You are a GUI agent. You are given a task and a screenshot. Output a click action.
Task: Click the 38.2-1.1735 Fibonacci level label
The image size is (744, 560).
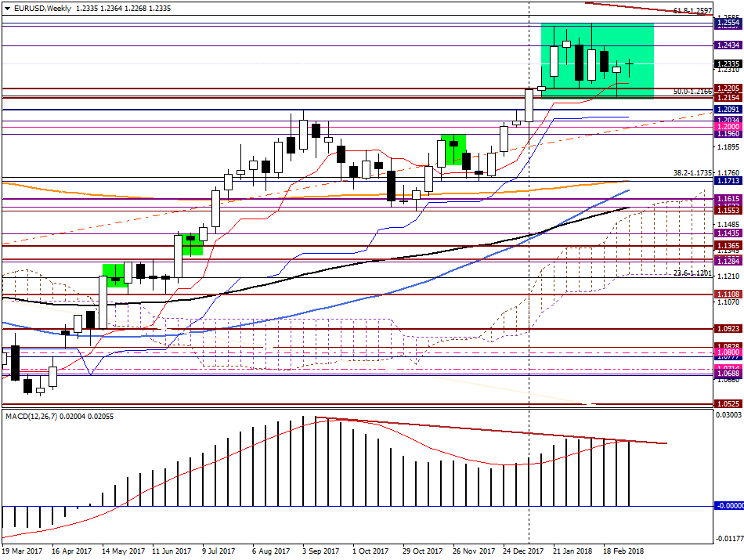pyautogui.click(x=693, y=173)
